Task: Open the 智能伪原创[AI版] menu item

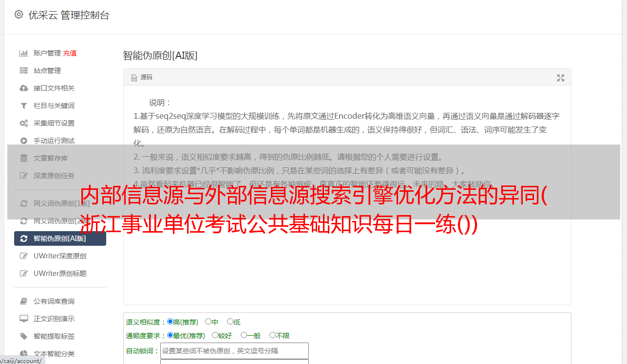Action: point(60,238)
